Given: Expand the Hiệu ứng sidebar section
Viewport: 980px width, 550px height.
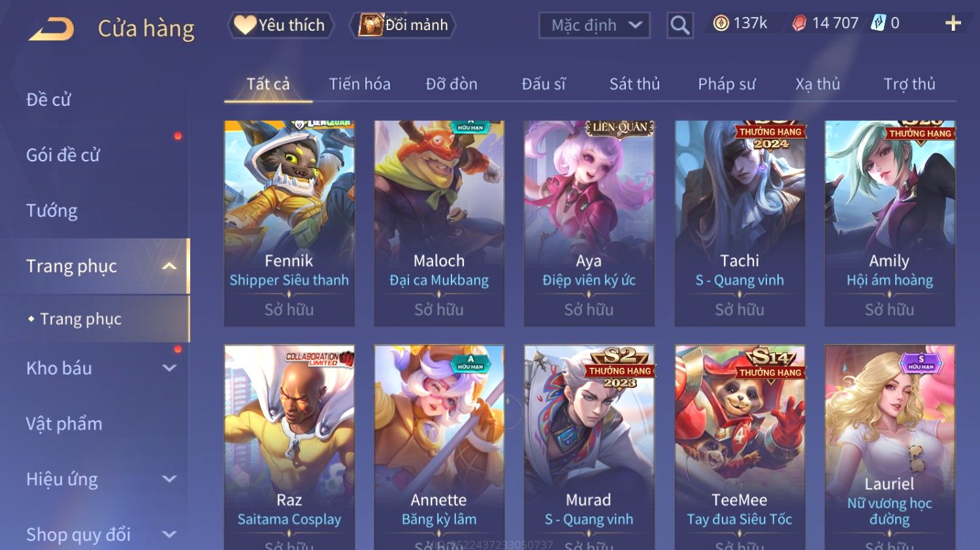Looking at the screenshot, I should coord(169,479).
